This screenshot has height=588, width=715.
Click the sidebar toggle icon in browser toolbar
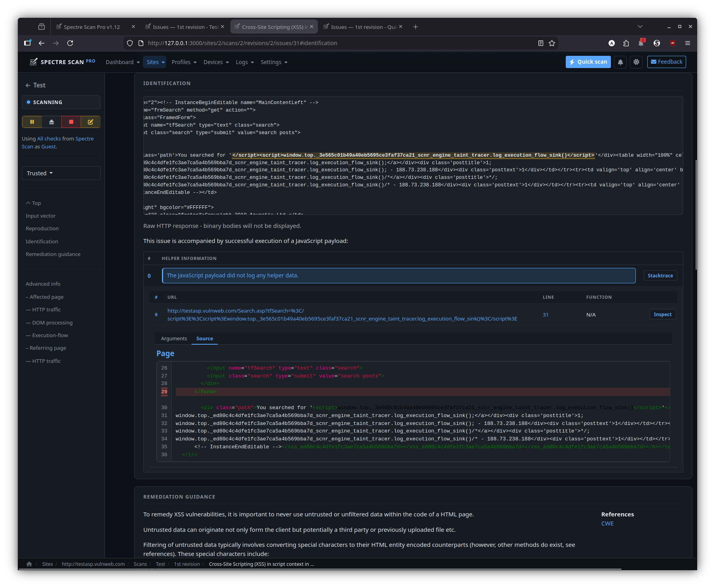pos(27,43)
